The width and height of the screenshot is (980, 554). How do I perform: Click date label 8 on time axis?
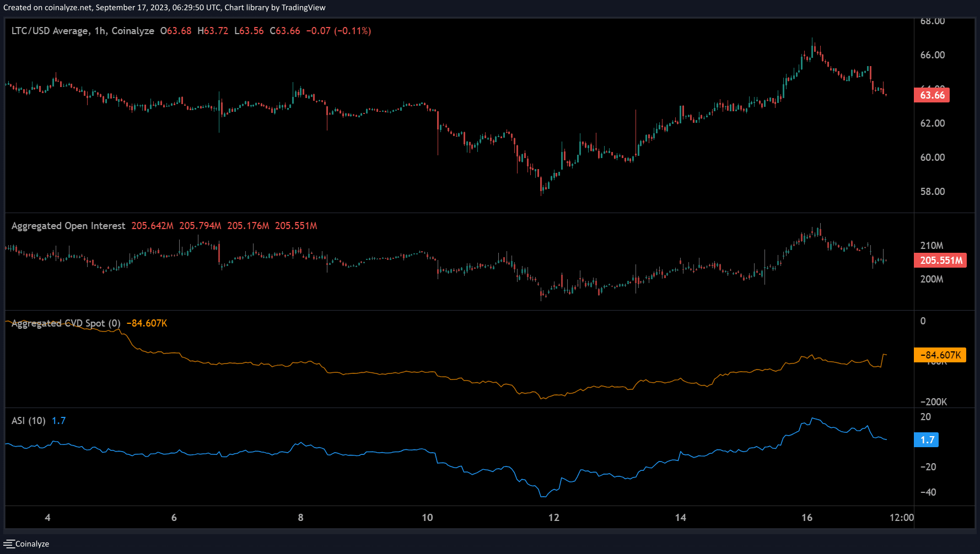pyautogui.click(x=300, y=518)
